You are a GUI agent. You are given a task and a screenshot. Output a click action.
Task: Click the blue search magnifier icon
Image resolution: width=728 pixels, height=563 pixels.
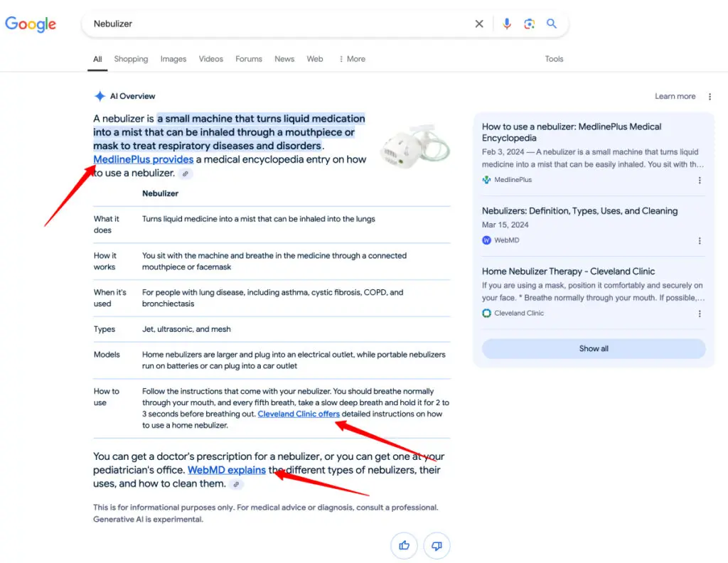[x=551, y=23]
